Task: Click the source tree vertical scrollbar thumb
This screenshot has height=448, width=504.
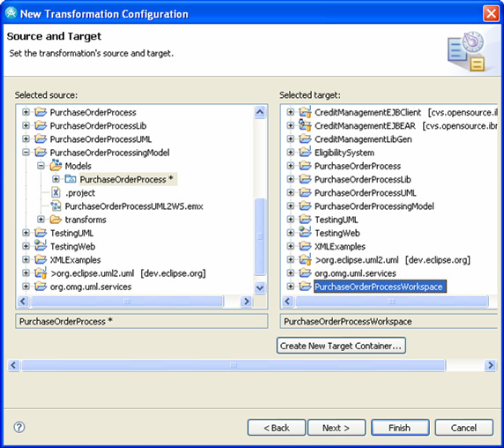Action: 260,236
